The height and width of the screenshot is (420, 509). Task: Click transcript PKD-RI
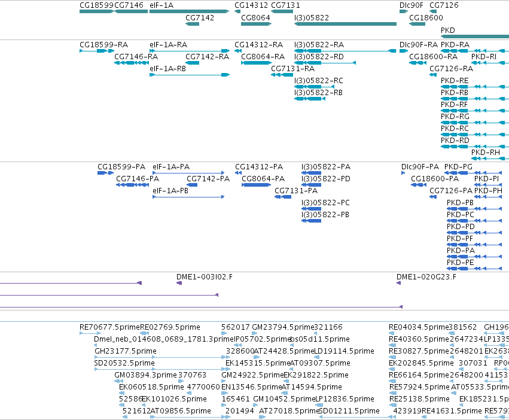pos(484,57)
